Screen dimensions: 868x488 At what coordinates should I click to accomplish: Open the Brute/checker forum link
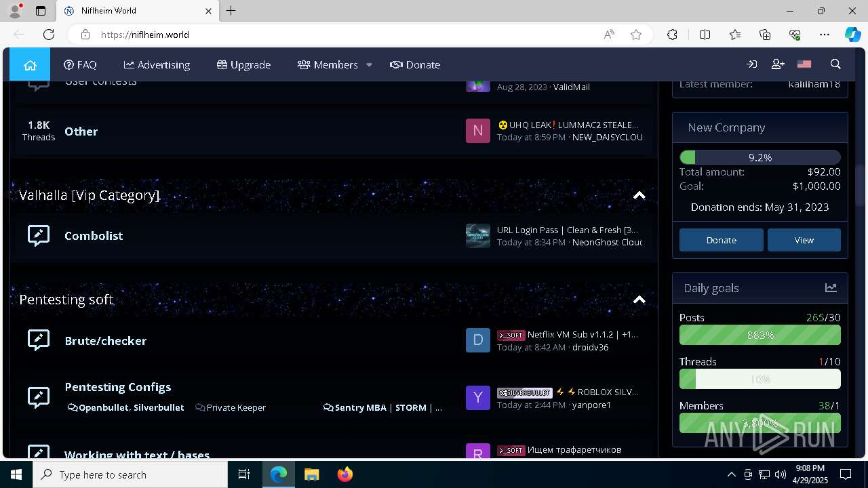(x=105, y=341)
